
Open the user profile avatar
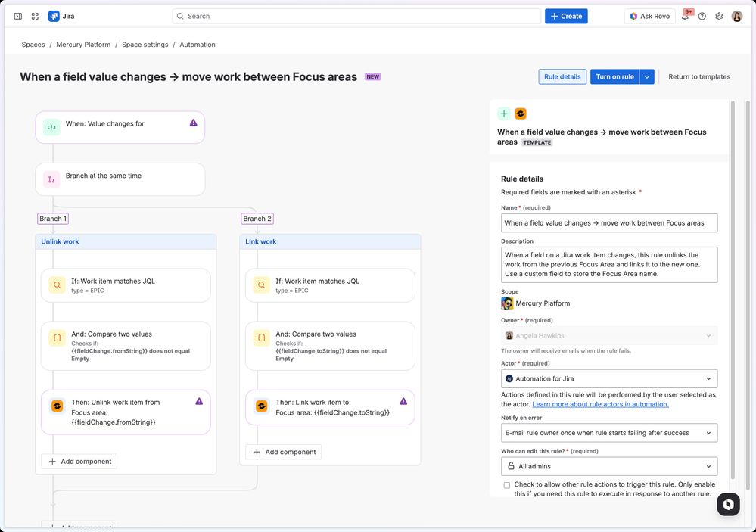click(737, 16)
